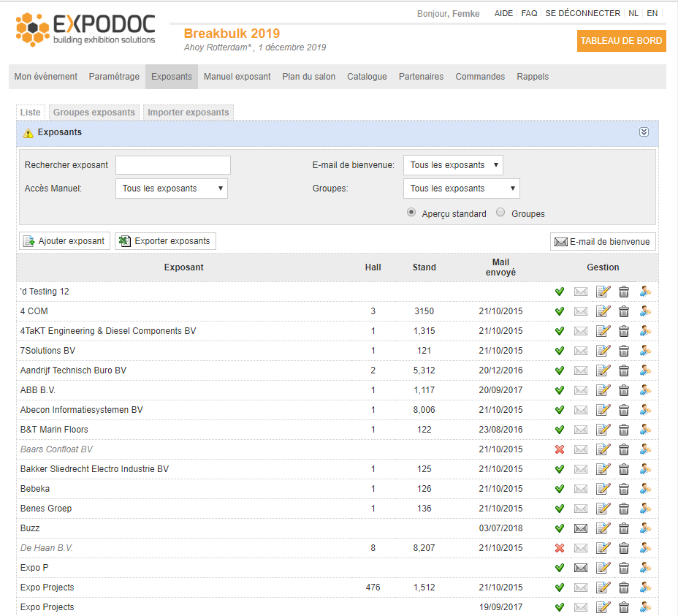
Task: Click warning triangle icon beside Exposants heading
Action: coord(28,133)
